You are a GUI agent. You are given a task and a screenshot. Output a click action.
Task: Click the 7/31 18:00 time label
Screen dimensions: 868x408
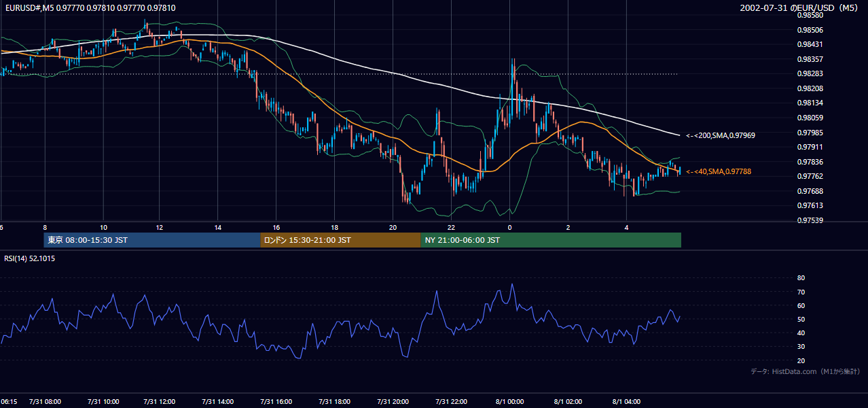[335, 401]
